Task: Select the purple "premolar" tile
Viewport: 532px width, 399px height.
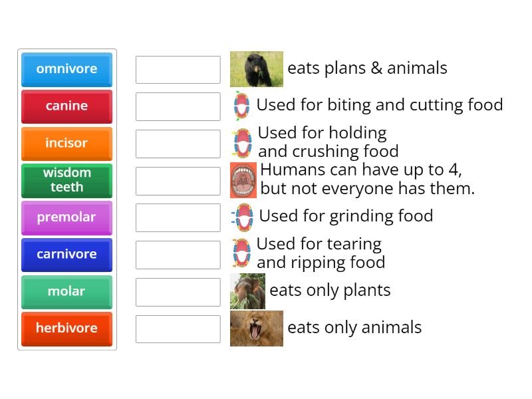Action: [x=66, y=217]
